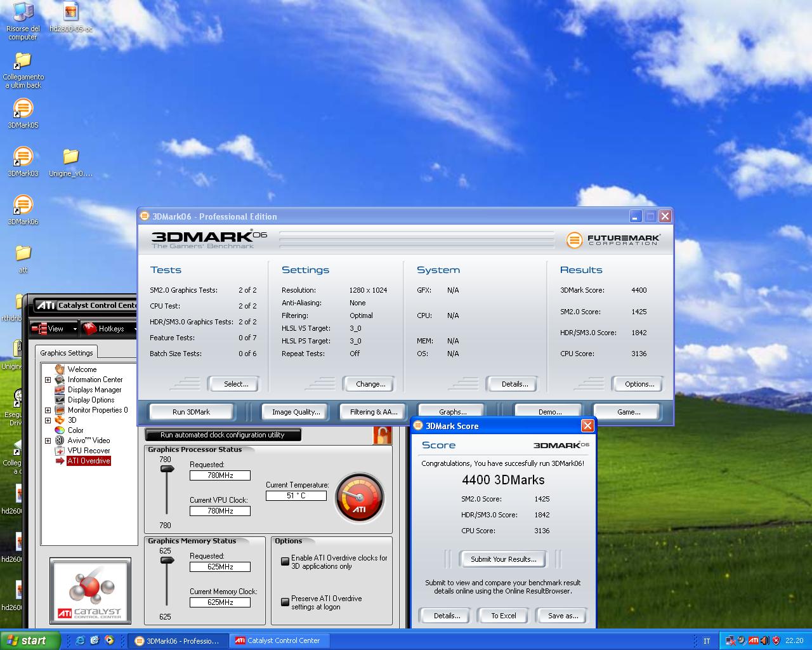This screenshot has height=650, width=812.
Task: Open the att folder on desktop
Action: 23,258
